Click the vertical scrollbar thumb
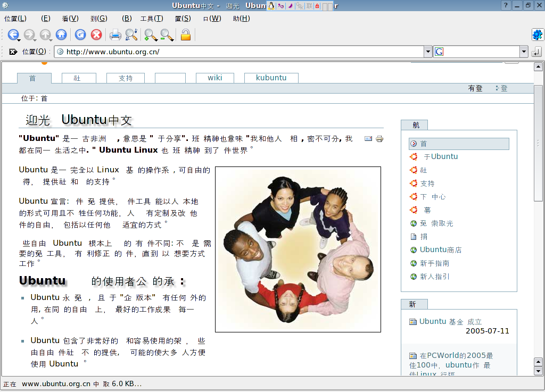 [x=538, y=143]
